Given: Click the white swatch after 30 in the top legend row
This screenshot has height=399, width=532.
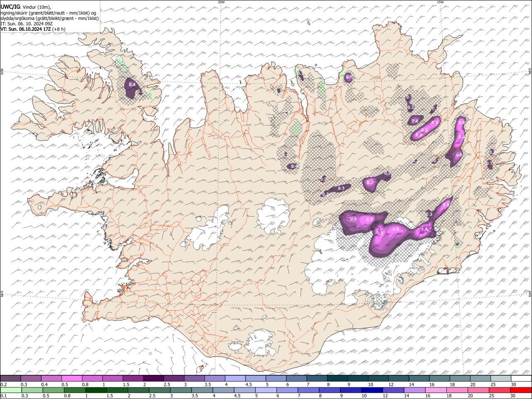Looking at the screenshot, I should (x=521, y=379).
